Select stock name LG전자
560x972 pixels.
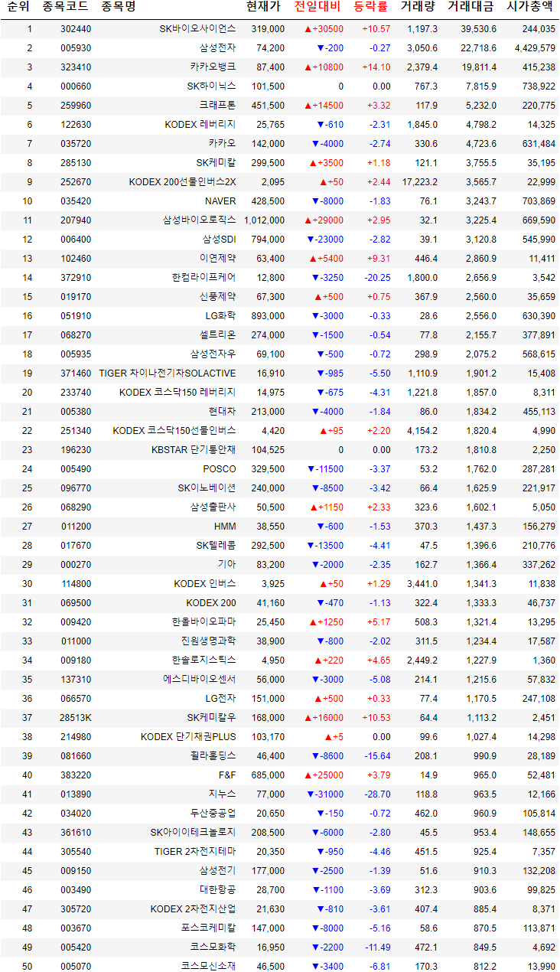220,699
